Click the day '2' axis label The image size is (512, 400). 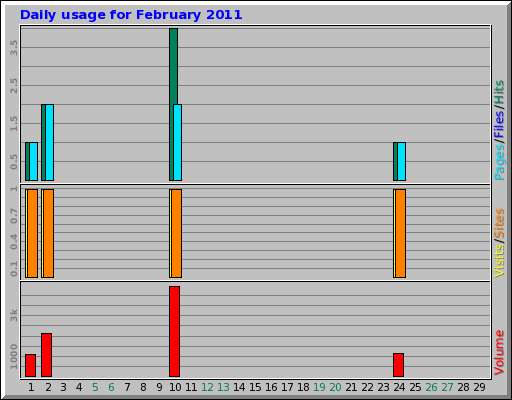coord(49,387)
